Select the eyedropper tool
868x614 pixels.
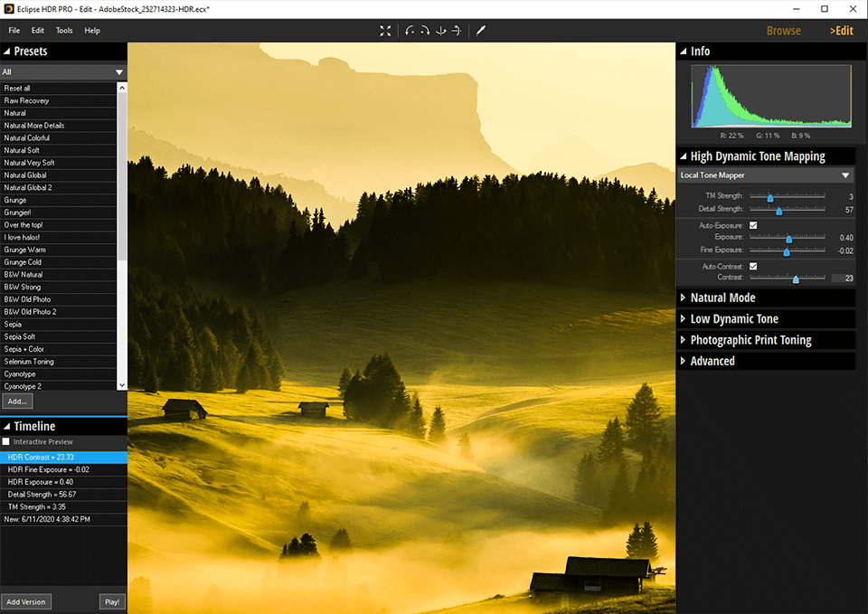tap(481, 31)
